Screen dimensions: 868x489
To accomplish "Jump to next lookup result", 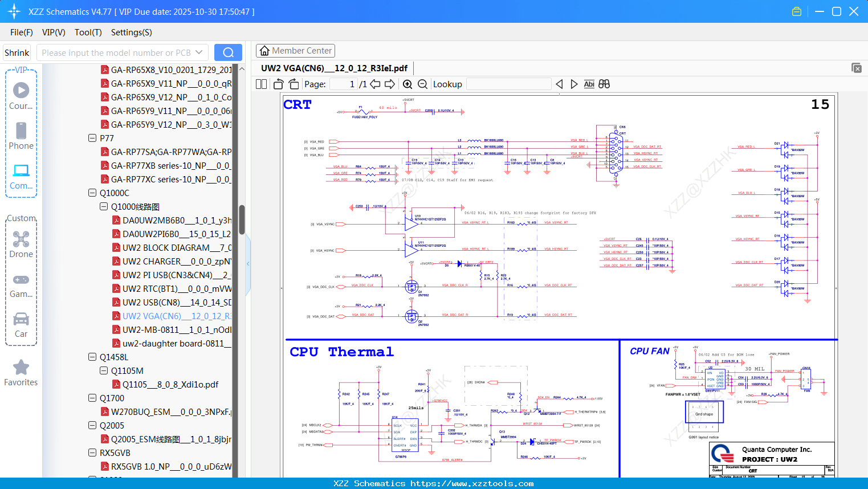I will coord(574,84).
